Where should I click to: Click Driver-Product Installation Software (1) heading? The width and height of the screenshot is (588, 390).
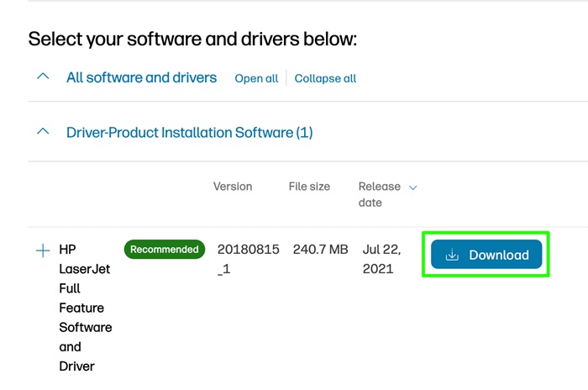[189, 133]
